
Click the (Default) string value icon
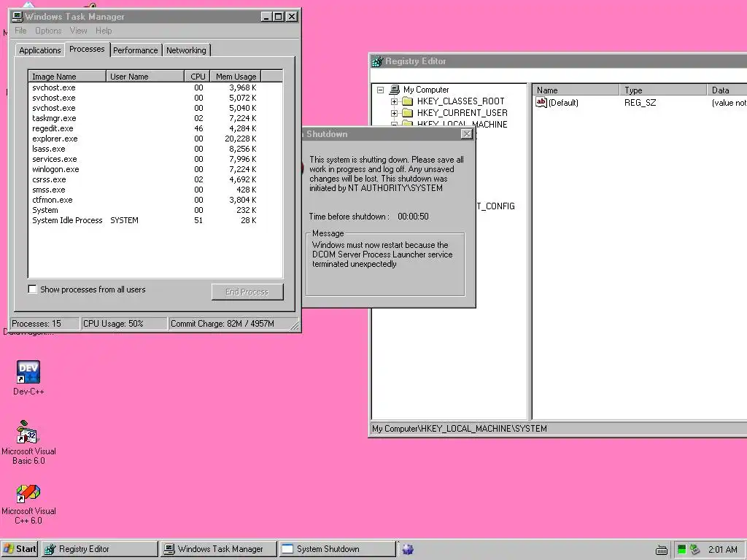coord(541,102)
